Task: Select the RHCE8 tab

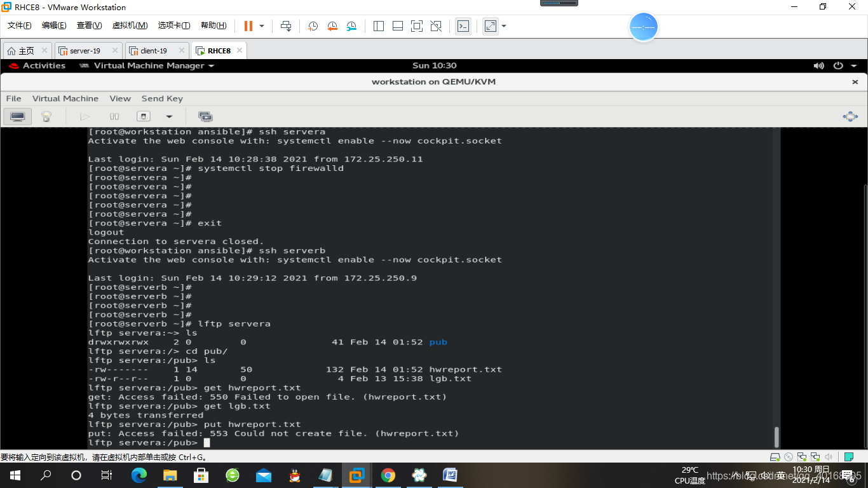Action: 219,51
